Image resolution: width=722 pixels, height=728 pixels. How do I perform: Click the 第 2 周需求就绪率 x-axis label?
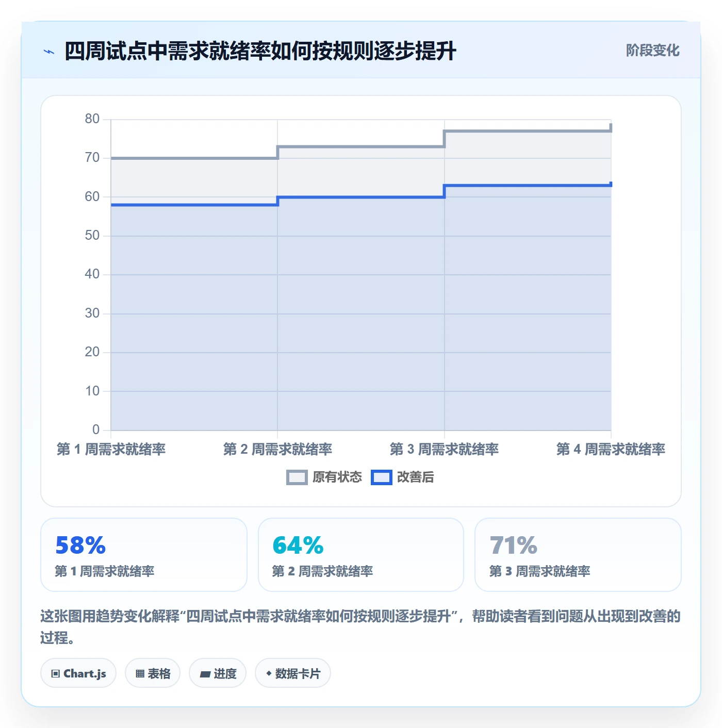[x=277, y=450]
